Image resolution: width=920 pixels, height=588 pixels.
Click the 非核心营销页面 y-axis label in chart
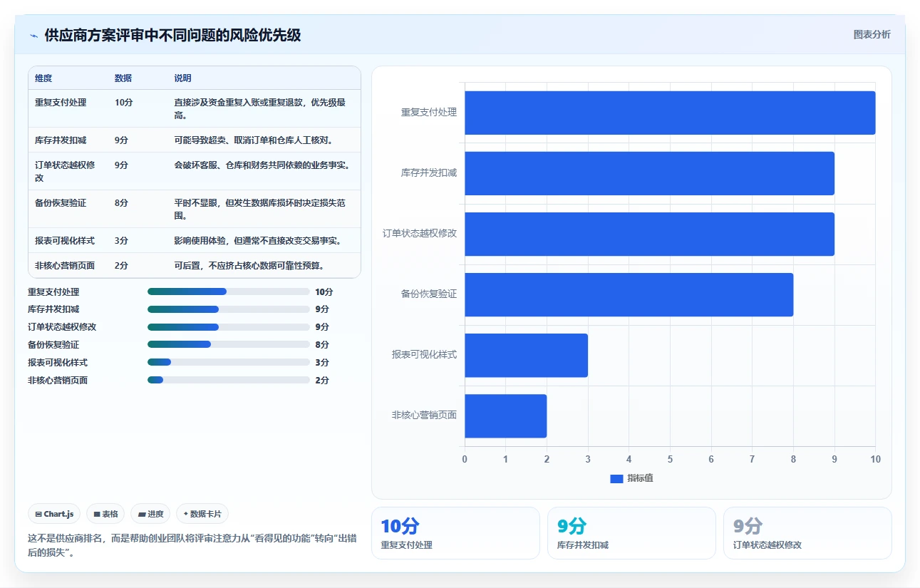click(425, 415)
